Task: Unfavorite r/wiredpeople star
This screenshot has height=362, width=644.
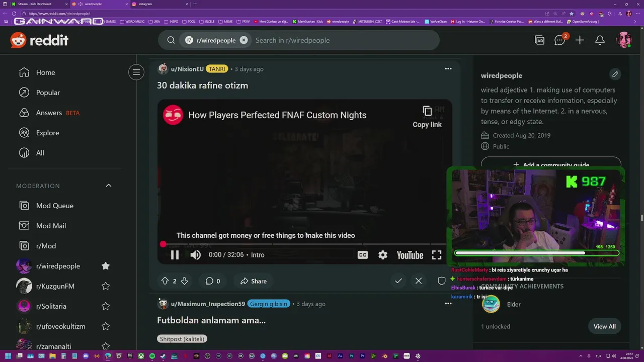Action: 106,266
